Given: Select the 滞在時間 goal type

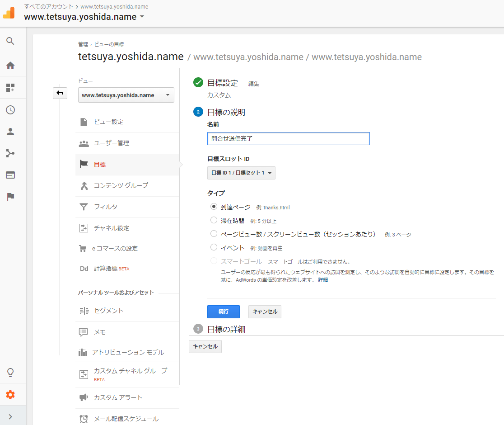Looking at the screenshot, I should pyautogui.click(x=214, y=221).
